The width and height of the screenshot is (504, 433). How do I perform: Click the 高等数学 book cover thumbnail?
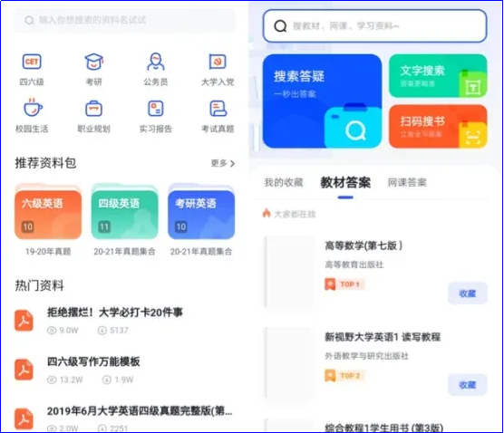pos(289,272)
